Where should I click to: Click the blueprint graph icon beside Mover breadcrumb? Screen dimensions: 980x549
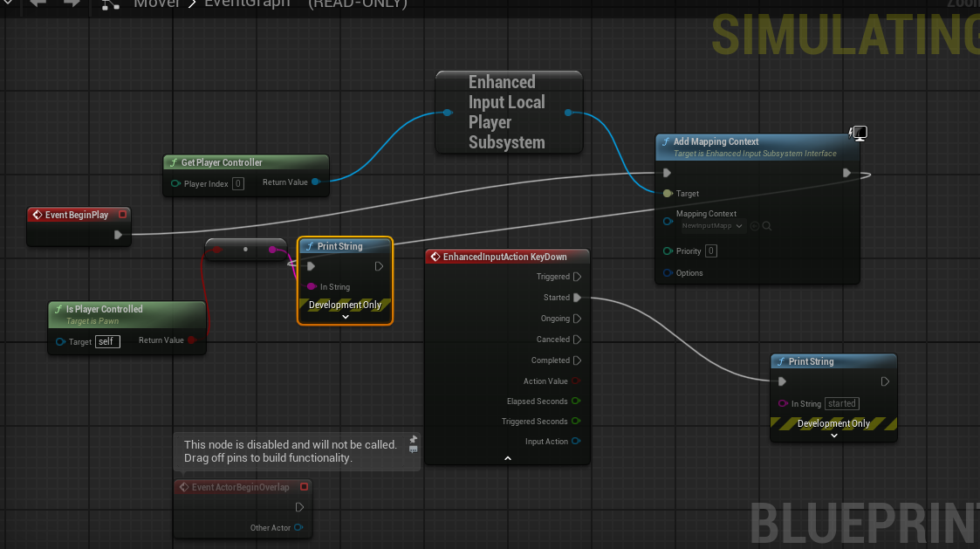[110, 4]
